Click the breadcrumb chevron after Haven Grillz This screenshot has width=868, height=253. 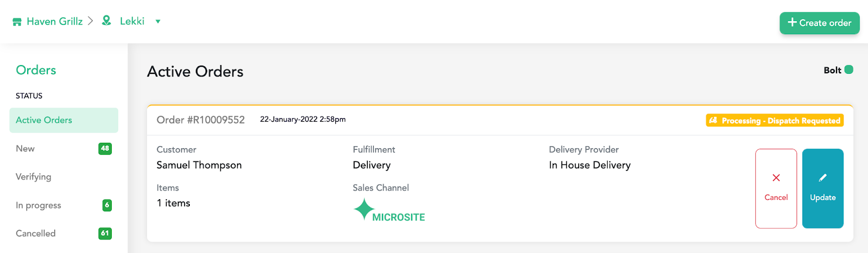pos(91,21)
